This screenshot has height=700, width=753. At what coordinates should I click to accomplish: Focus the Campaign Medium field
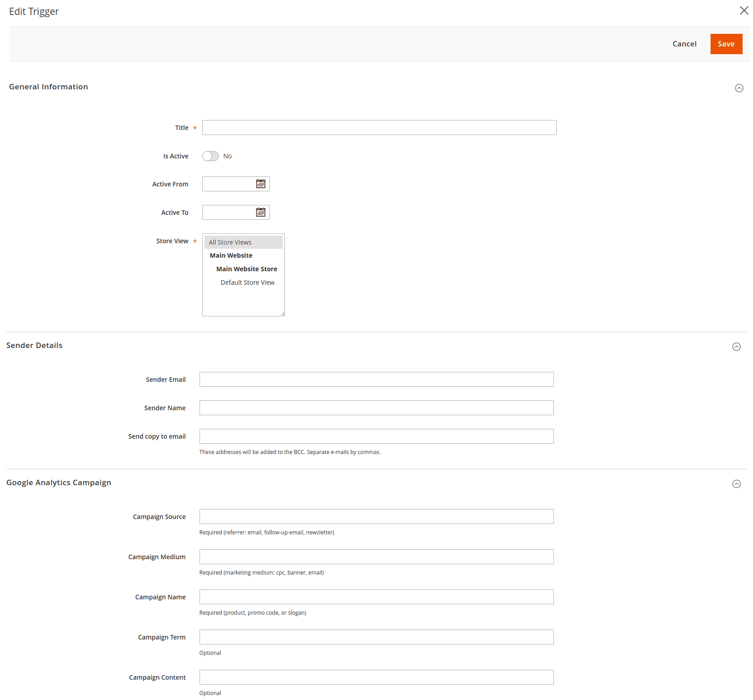376,556
